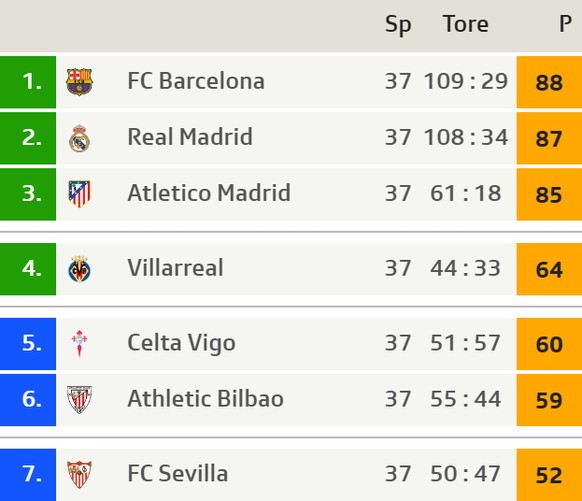The image size is (582, 501).
Task: Select the Atletico Madrid team name
Action: click(209, 193)
